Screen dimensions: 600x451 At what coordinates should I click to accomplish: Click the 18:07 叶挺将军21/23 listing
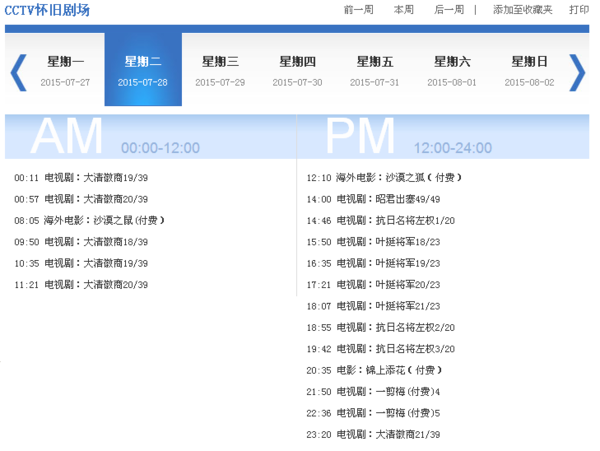click(373, 306)
